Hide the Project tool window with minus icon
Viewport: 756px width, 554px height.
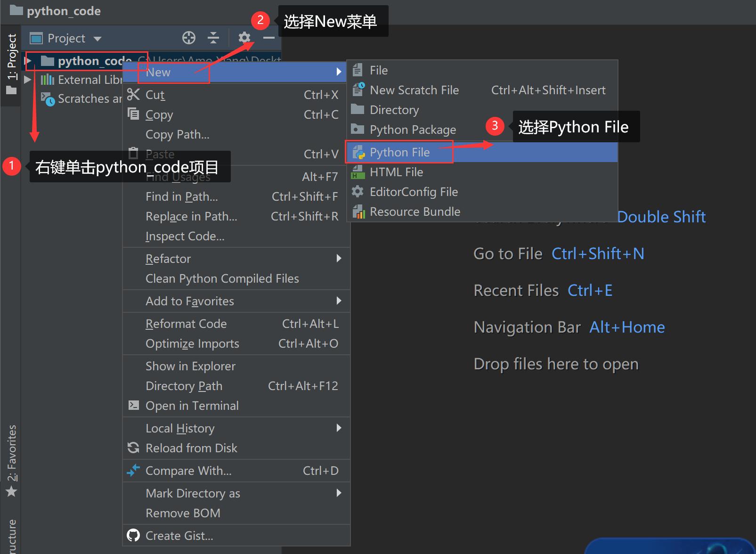[268, 38]
